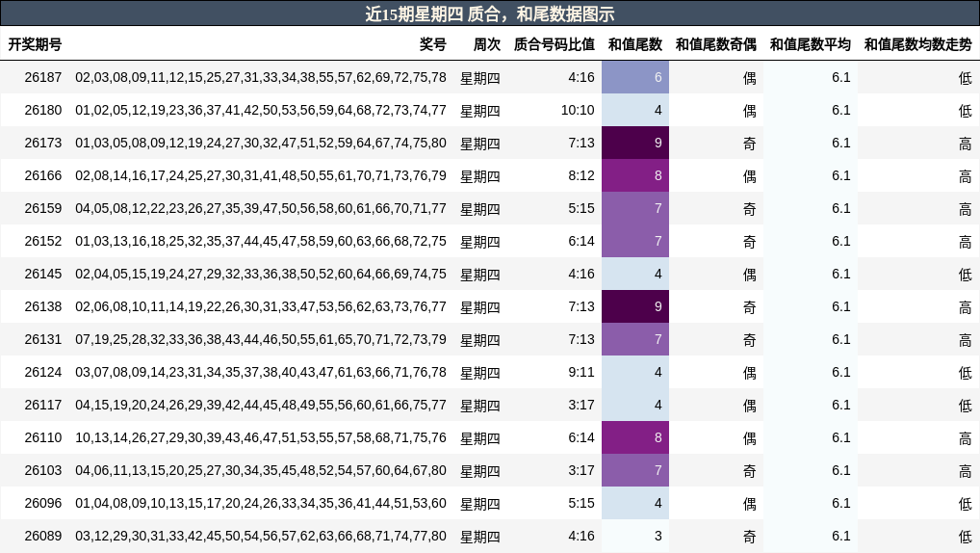
Task: Click the ratio 10:10 in row 26180
Action: (x=578, y=110)
